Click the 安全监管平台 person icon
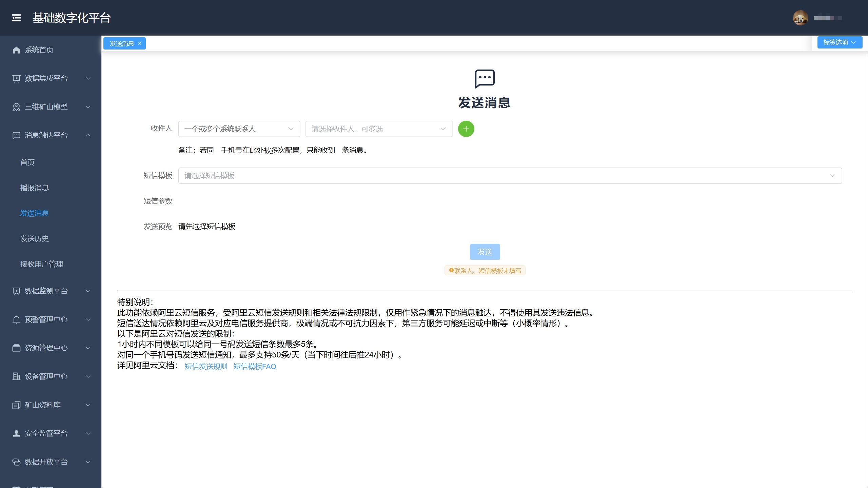868x488 pixels. point(16,433)
